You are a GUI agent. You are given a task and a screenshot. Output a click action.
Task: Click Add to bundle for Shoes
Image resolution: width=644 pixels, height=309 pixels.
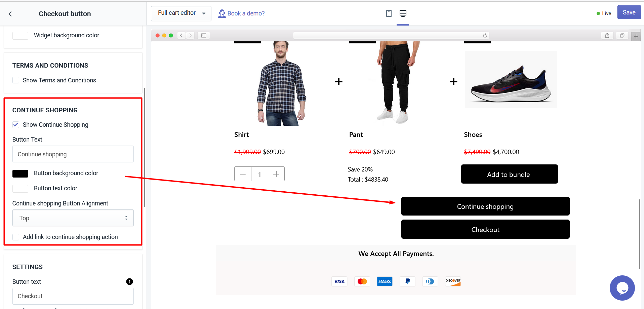pos(509,174)
